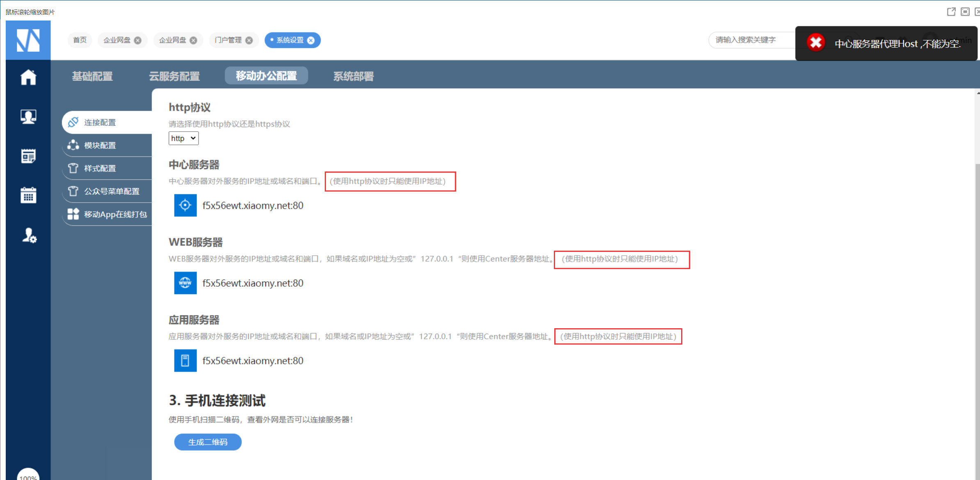This screenshot has height=480, width=980.
Task: Click the news/portal page sidebar icon
Action: tap(28, 156)
